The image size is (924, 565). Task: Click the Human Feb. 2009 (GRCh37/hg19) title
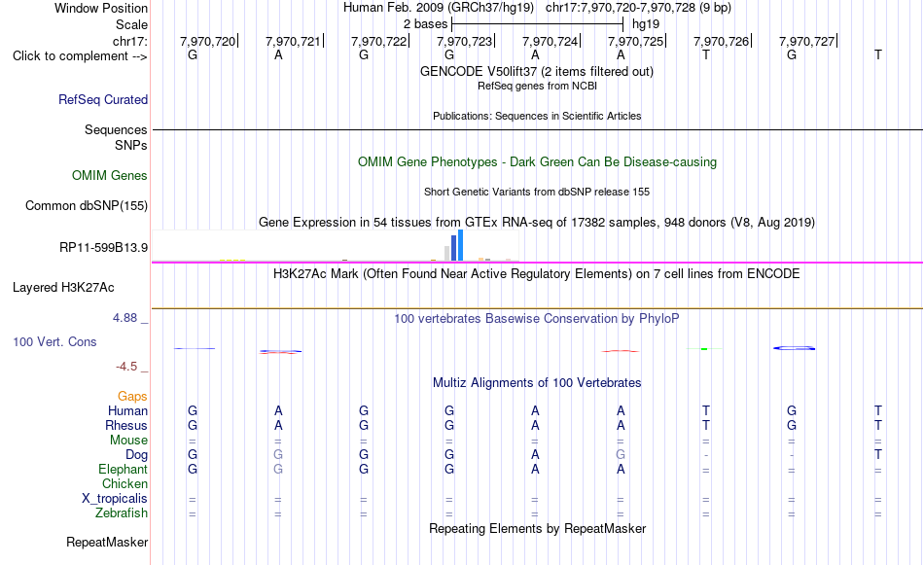point(439,8)
